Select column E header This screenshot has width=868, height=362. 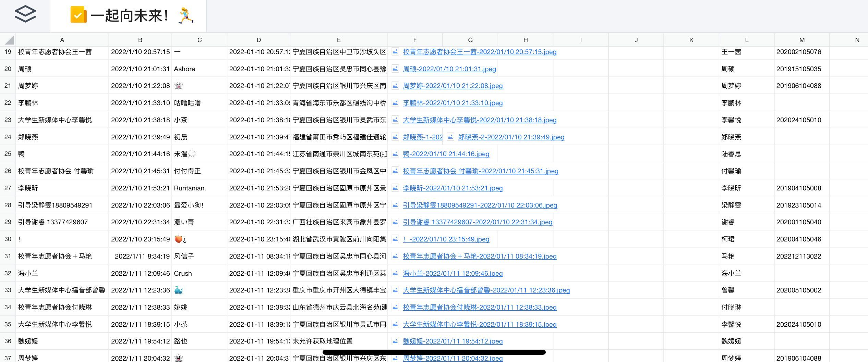click(338, 40)
